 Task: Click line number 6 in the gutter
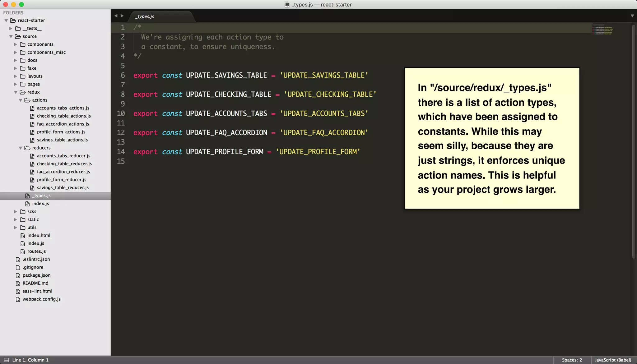tap(123, 75)
